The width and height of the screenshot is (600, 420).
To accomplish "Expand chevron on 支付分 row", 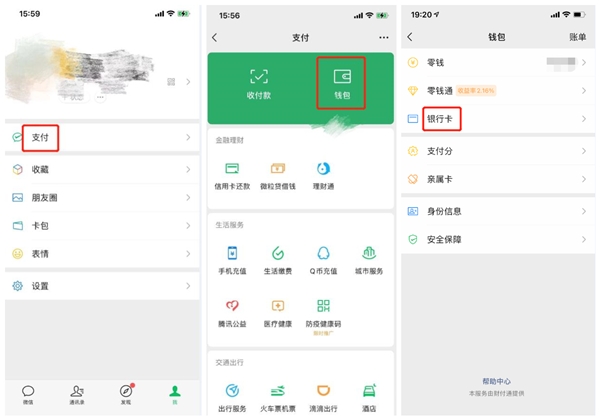I will tap(584, 151).
